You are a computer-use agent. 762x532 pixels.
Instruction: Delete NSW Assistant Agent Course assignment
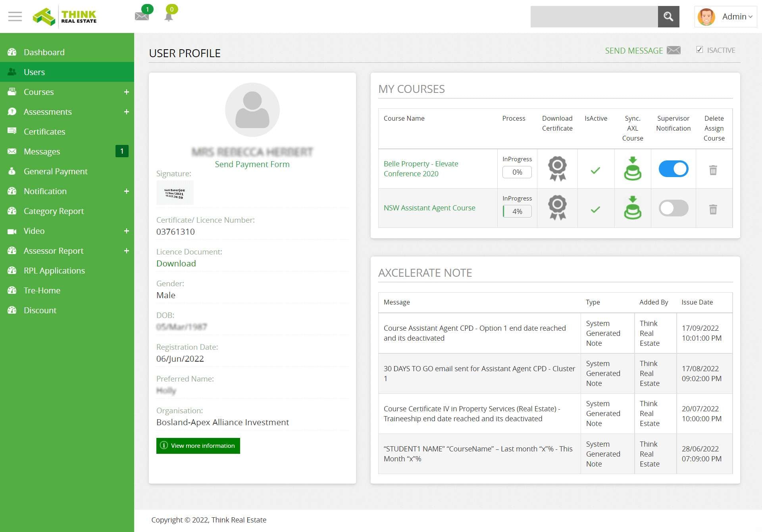tap(713, 209)
